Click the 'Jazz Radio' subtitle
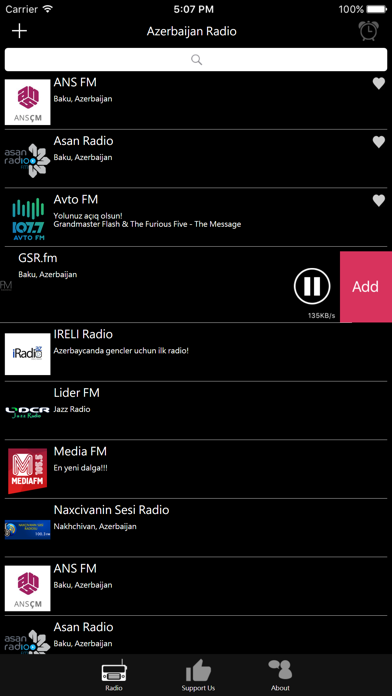The image size is (392, 696). tap(72, 409)
